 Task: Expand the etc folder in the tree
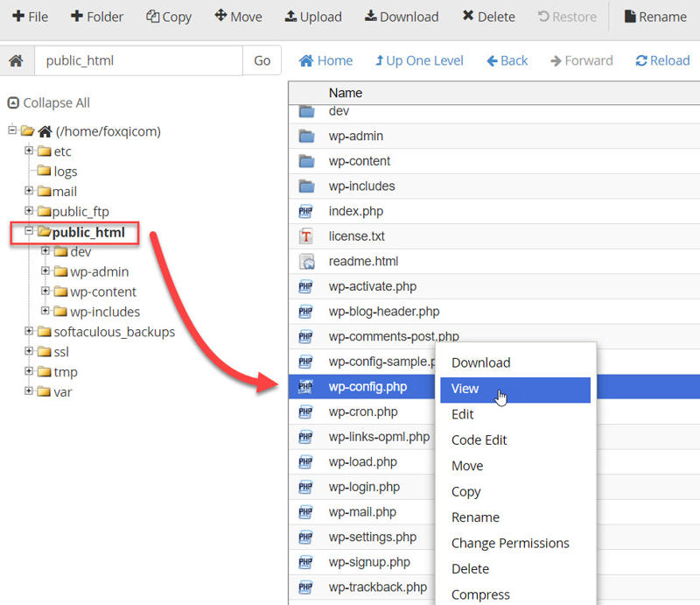point(29,151)
